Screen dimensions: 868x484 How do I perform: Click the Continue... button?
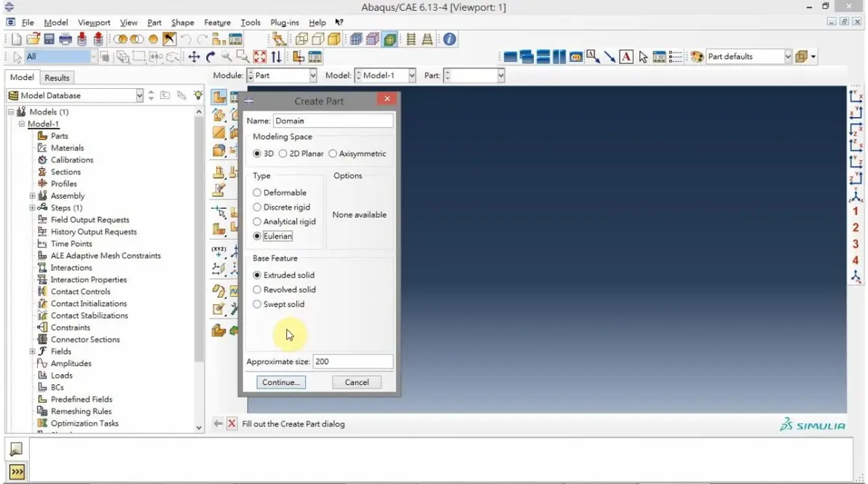click(x=280, y=382)
